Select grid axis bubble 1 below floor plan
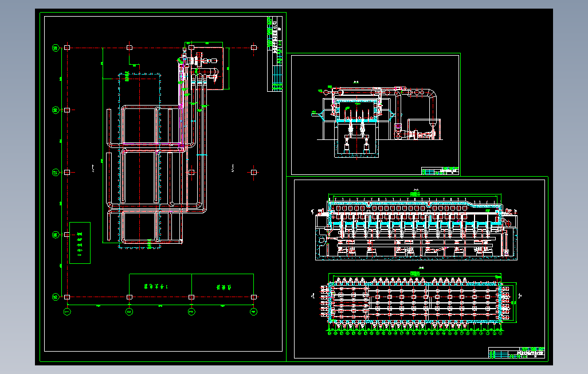 pos(67,311)
